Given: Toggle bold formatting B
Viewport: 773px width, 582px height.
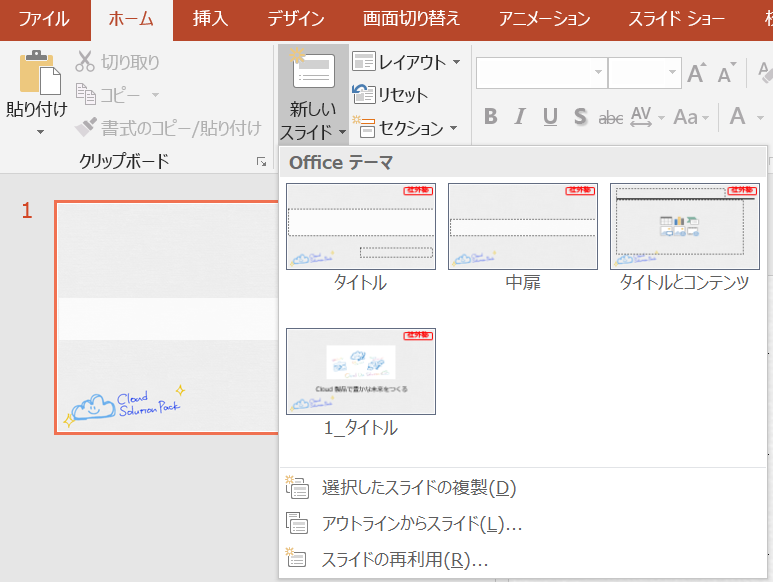Looking at the screenshot, I should click(x=491, y=117).
